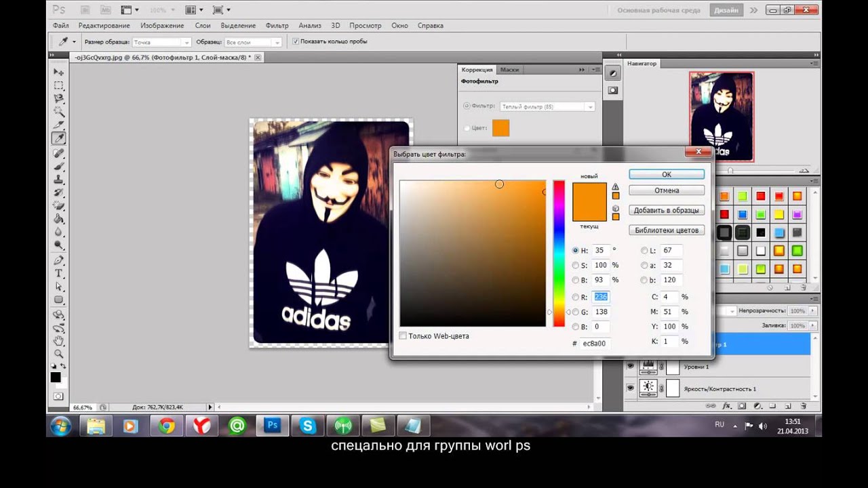Open the Тёплый фильтр (85) dropdown
Image resolution: width=868 pixels, height=488 pixels.
[547, 106]
